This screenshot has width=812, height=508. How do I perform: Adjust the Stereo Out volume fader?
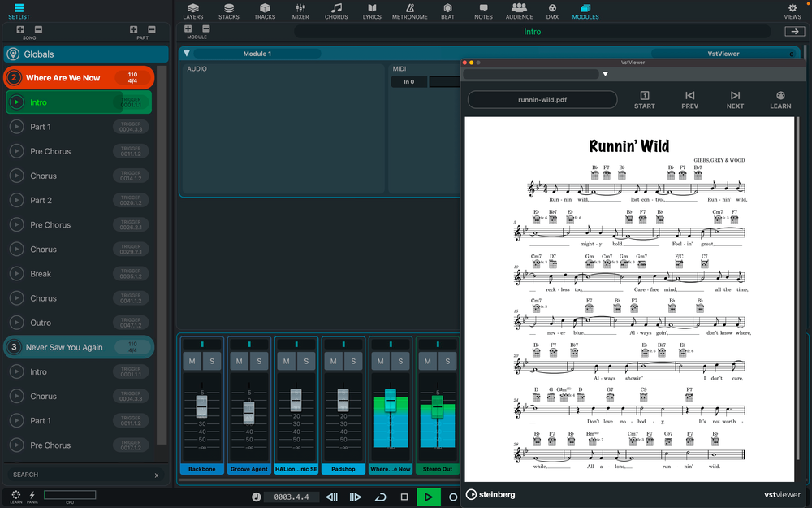pos(437,406)
